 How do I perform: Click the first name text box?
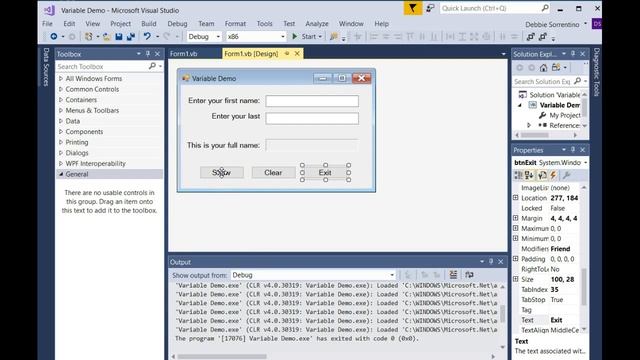(312, 101)
